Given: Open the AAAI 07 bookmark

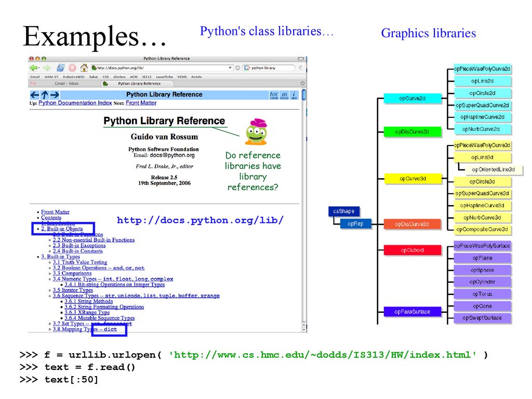Looking at the screenshot, I should click(51, 77).
